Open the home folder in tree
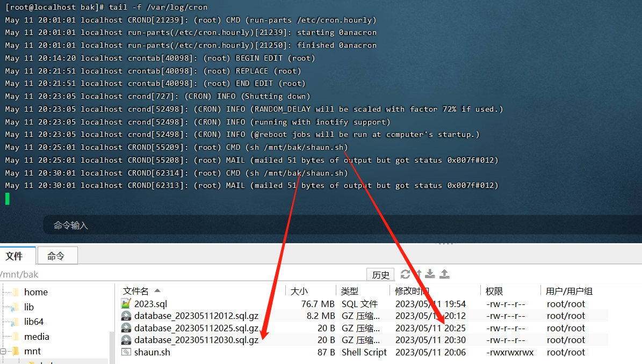 (35, 292)
